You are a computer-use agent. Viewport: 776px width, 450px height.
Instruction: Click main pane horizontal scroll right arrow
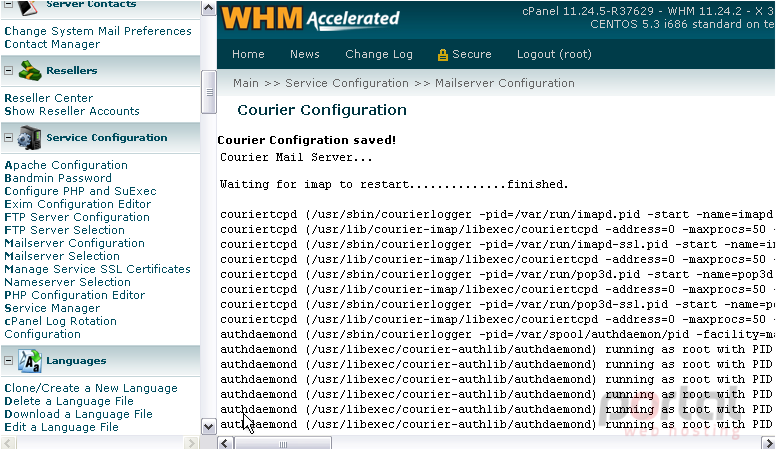[769, 443]
